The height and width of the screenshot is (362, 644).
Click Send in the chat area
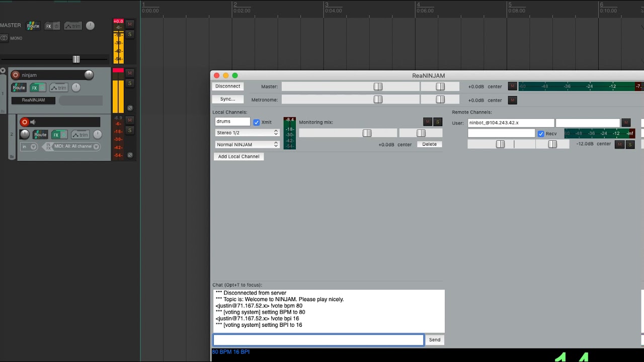coord(435,340)
